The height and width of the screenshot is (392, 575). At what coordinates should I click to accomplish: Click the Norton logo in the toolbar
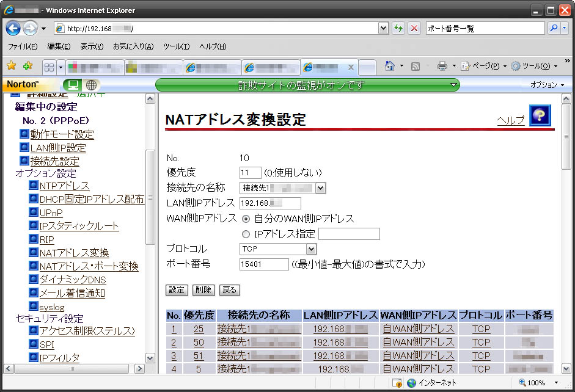tap(23, 84)
